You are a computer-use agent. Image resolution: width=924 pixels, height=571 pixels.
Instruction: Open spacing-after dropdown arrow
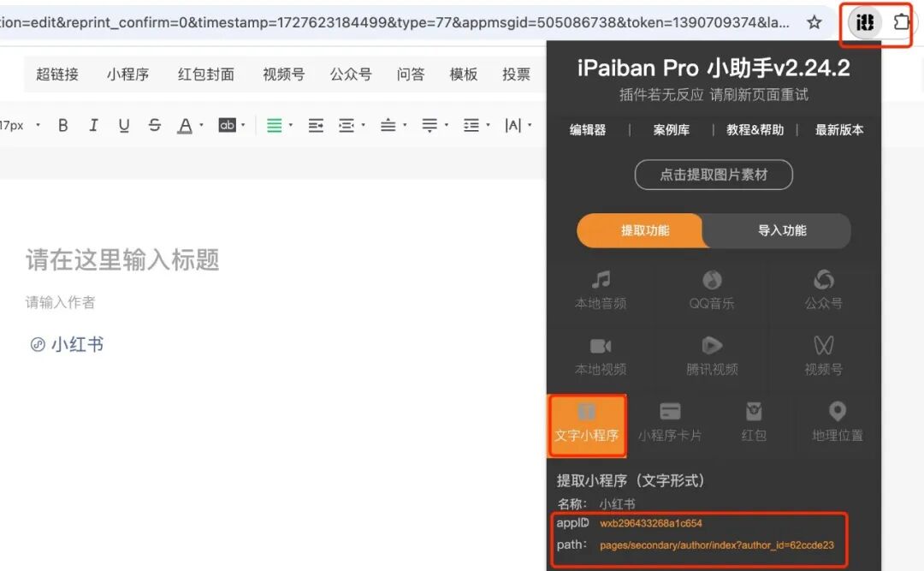446,125
